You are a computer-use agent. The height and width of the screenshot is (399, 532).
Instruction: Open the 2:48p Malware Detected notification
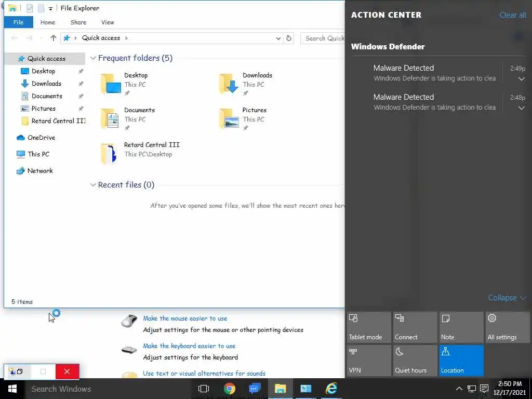[x=434, y=102]
